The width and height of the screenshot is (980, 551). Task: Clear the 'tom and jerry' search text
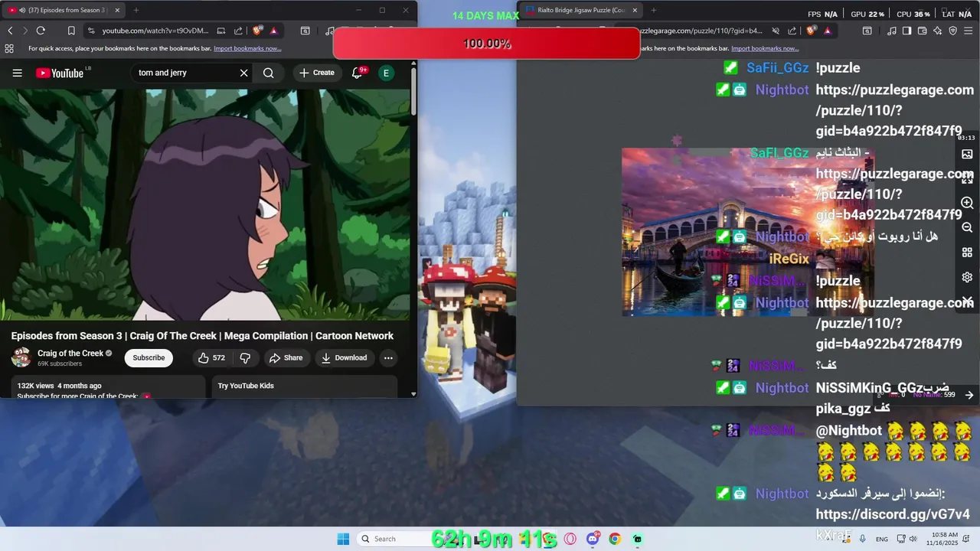click(x=243, y=73)
